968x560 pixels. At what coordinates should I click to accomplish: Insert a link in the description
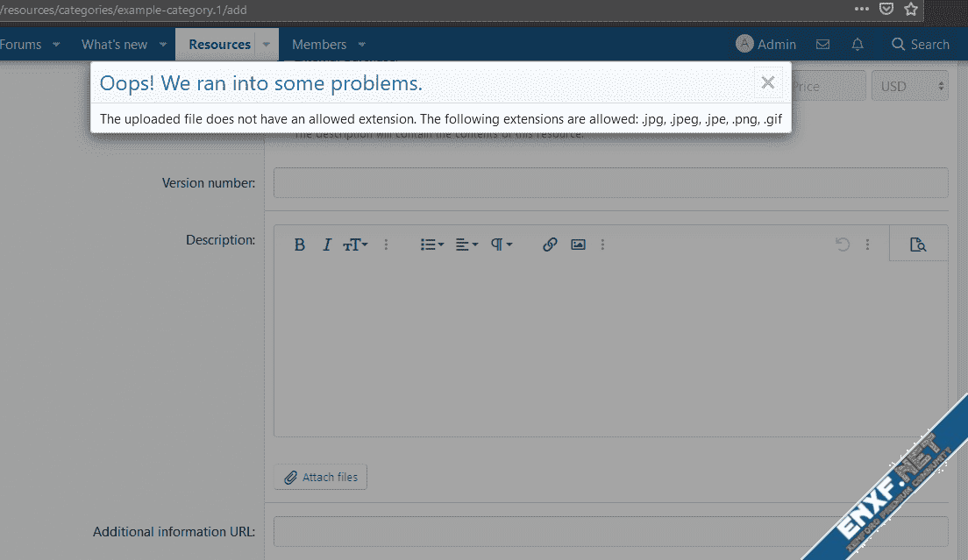550,245
